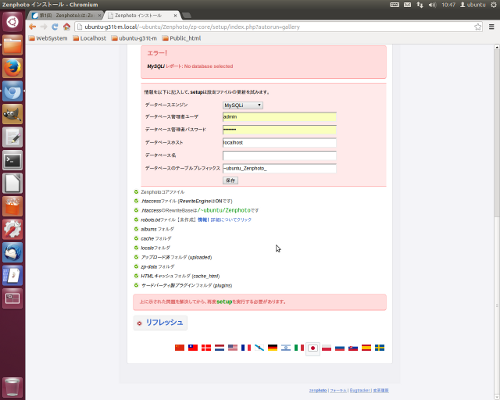The width and height of the screenshot is (500, 400).
Task: Open the フォーラム footer link
Action: 338,390
